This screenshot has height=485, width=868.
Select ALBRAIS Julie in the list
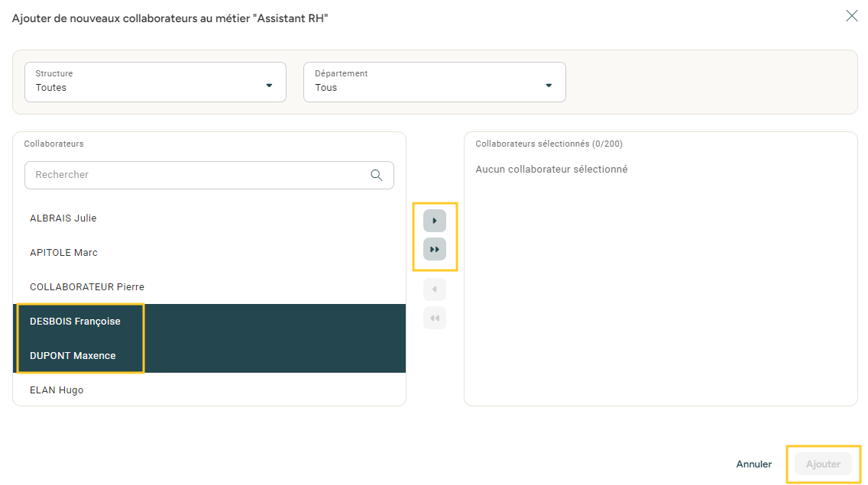point(63,218)
